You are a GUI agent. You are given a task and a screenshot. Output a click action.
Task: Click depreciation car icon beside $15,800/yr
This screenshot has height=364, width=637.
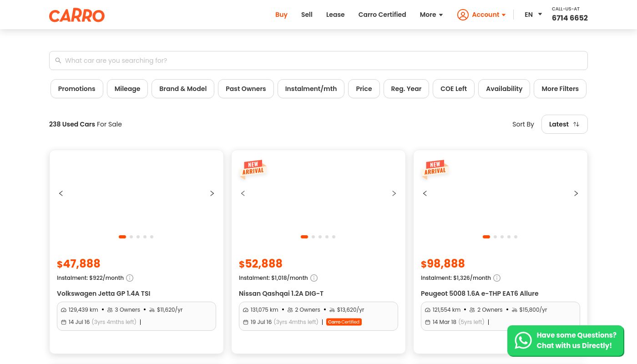(x=514, y=310)
